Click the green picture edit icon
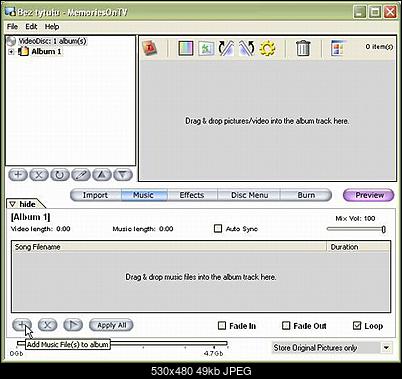 (206, 48)
